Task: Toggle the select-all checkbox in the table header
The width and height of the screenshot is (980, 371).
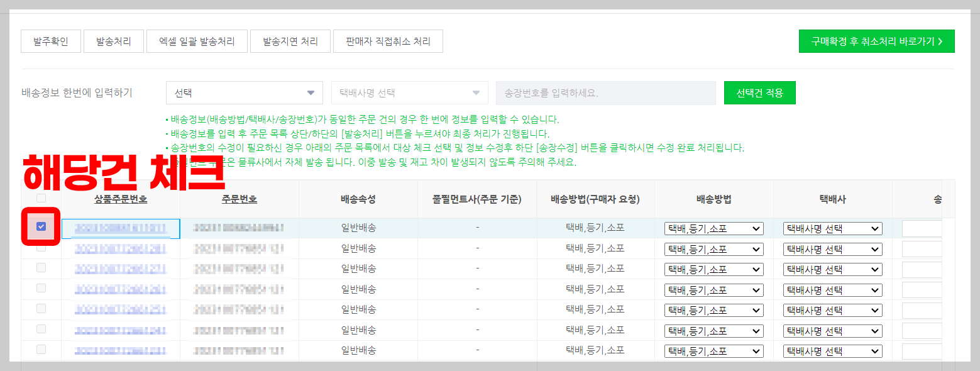Action: [x=41, y=197]
